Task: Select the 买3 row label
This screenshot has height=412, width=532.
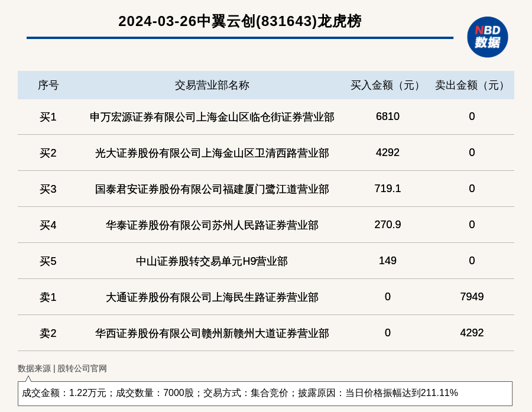Action: (x=48, y=189)
